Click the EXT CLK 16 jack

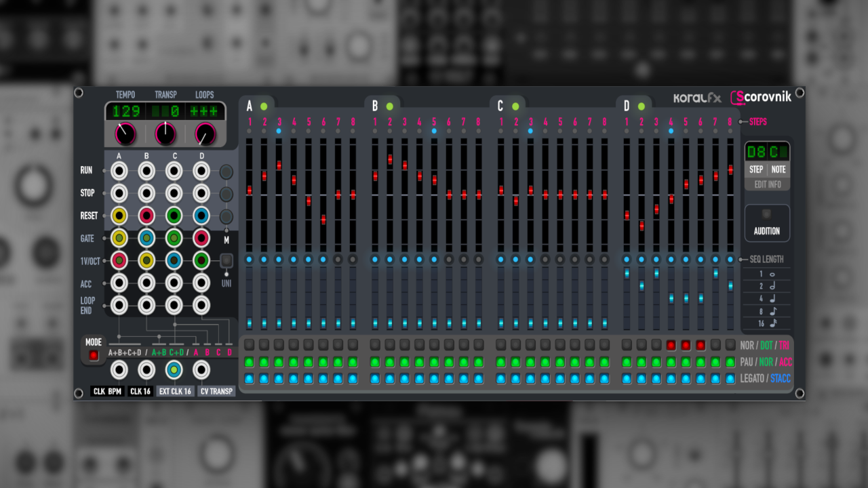tap(174, 369)
